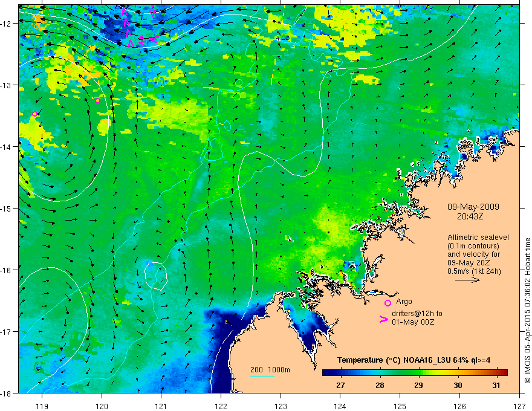This screenshot has height=411, width=532.
Task: Click the '(0.1m contours)' caption text
Action: click(x=473, y=246)
